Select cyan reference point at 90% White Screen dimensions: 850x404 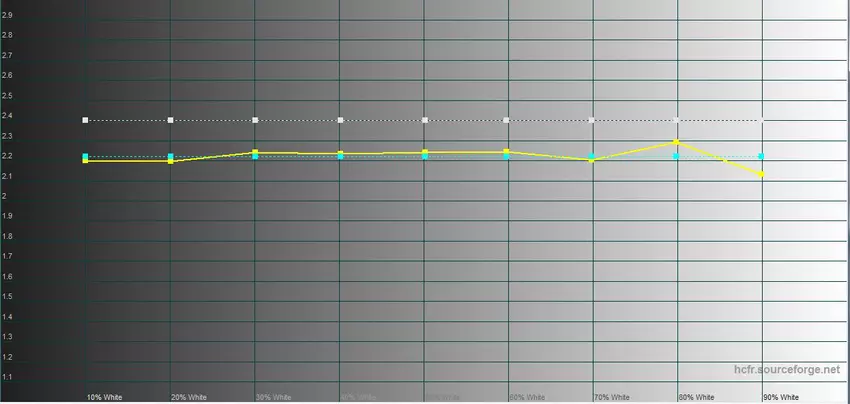click(762, 156)
